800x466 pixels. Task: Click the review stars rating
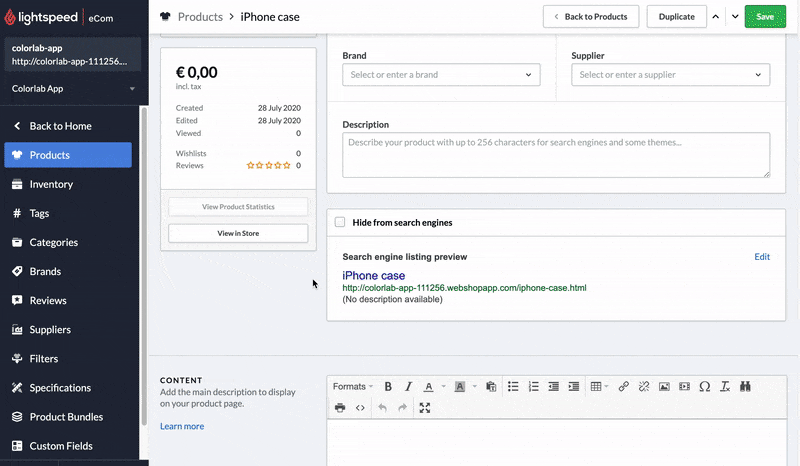tap(268, 165)
